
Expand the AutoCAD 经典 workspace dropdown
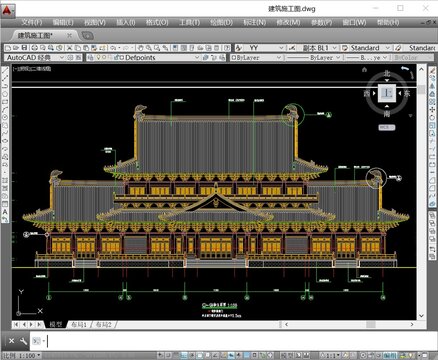pos(35,57)
